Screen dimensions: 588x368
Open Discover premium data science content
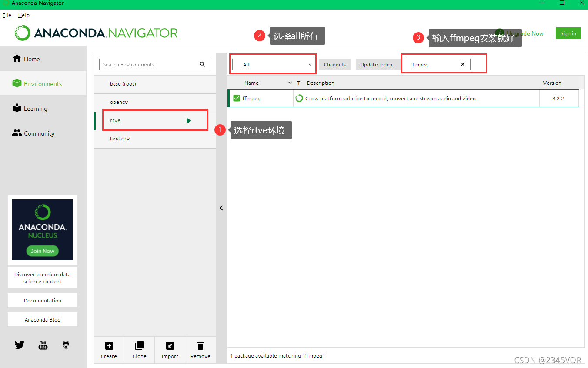pos(43,278)
